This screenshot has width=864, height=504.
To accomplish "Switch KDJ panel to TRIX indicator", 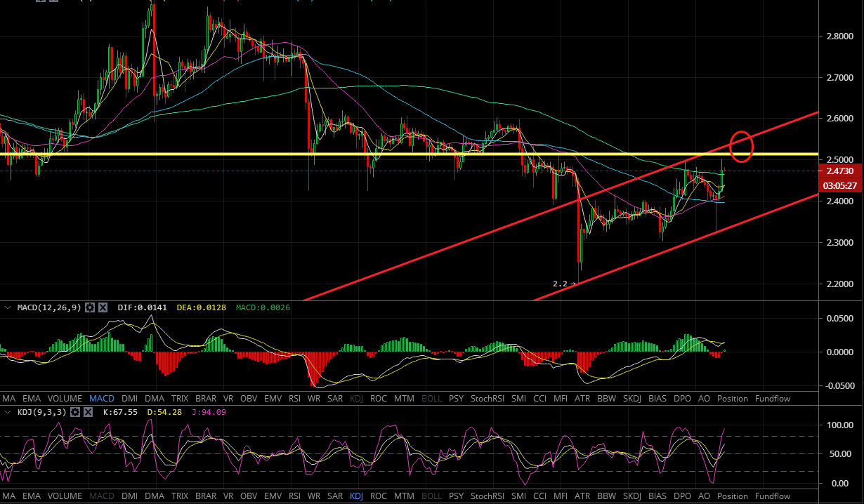I will pyautogui.click(x=180, y=496).
